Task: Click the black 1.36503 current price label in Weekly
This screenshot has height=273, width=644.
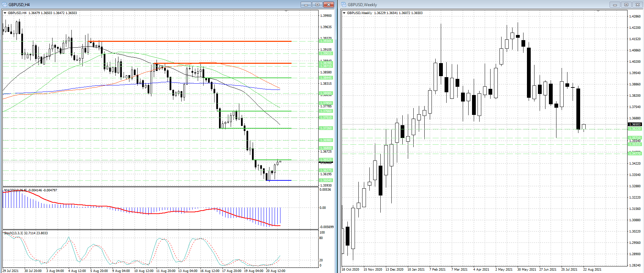Action: (x=635, y=124)
